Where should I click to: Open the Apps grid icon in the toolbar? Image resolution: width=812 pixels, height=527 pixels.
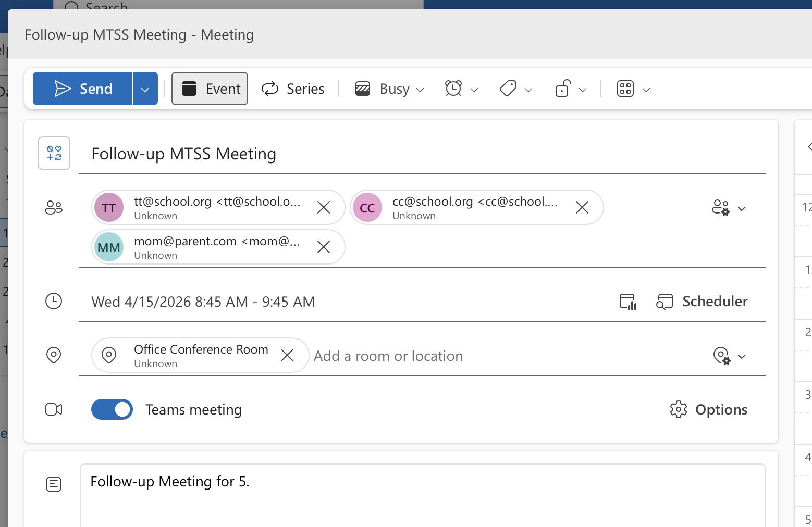625,89
